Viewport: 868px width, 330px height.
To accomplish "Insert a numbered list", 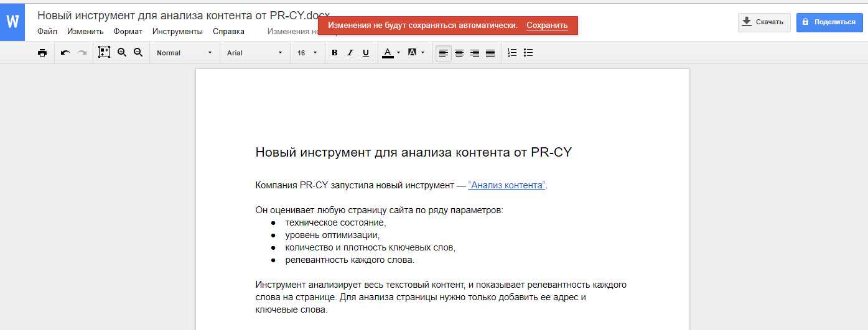I will [512, 53].
